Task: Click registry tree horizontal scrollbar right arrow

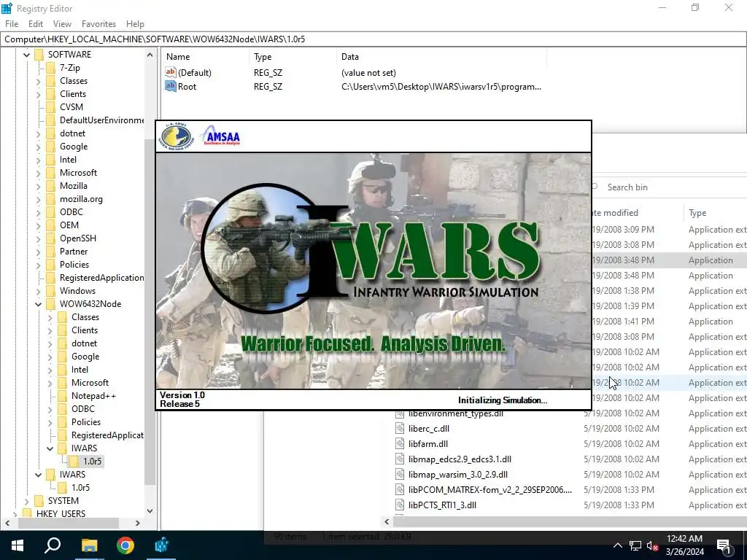Action: point(138,523)
